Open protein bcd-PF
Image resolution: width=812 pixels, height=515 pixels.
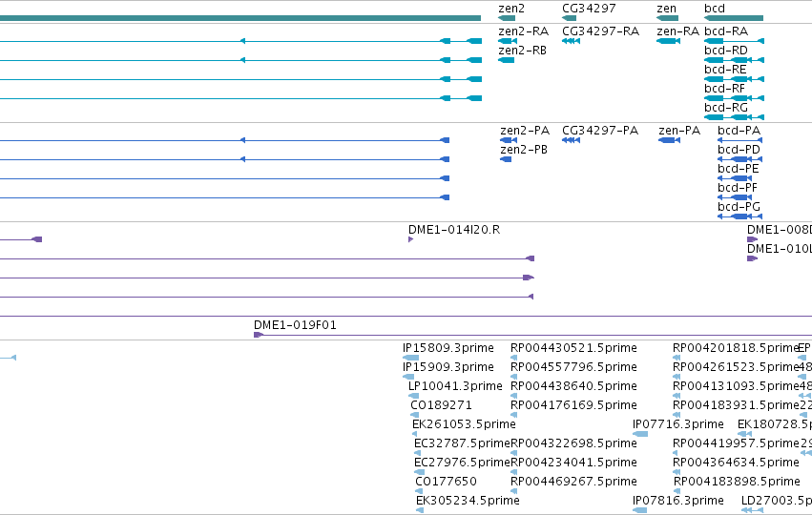coord(738,189)
